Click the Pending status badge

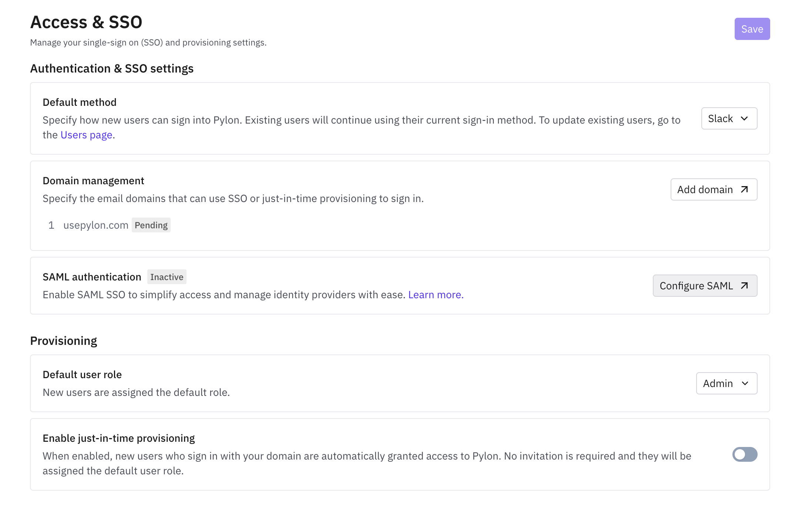click(x=151, y=225)
